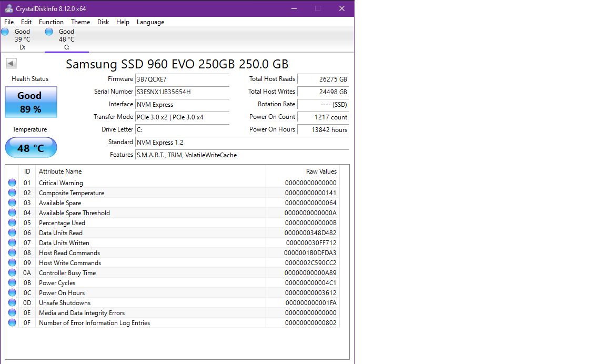Click the Power On Count value 1217 count
Image resolution: width=606 pixels, height=364 pixels.
(323, 117)
